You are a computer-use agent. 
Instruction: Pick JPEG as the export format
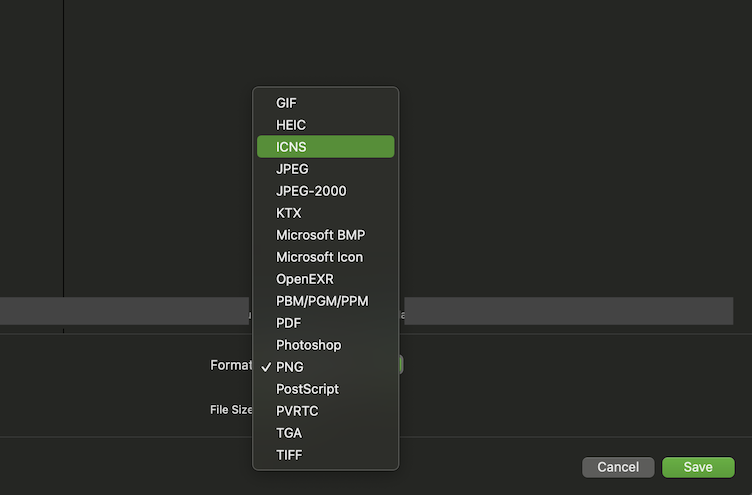(x=292, y=169)
